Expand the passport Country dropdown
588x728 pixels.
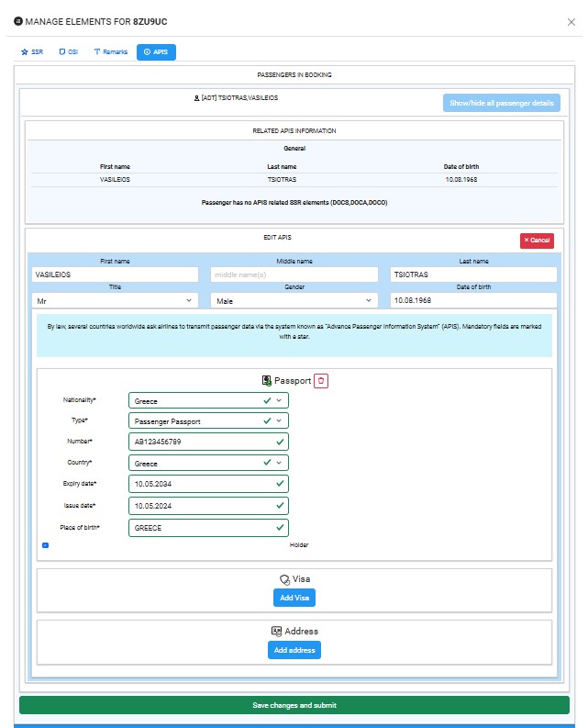(x=208, y=463)
